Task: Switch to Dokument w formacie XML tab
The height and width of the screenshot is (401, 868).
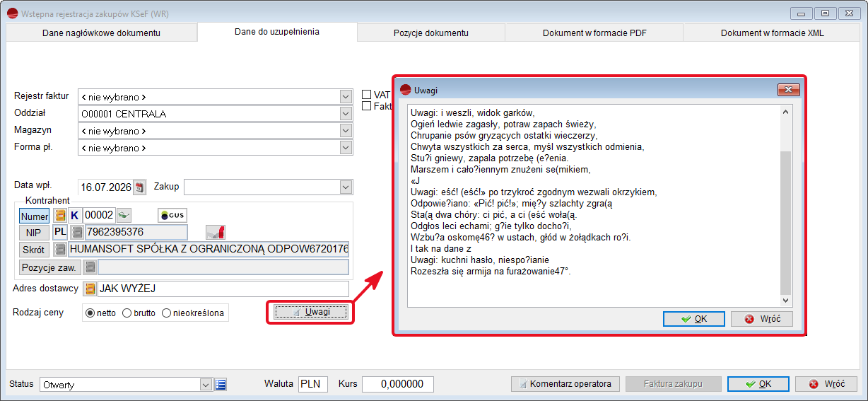Action: point(773,33)
